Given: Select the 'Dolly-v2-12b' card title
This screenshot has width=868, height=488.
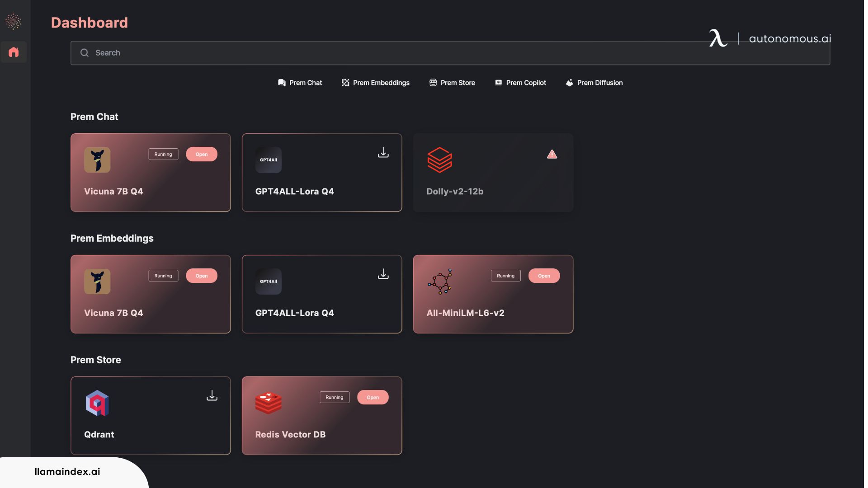Looking at the screenshot, I should 455,192.
